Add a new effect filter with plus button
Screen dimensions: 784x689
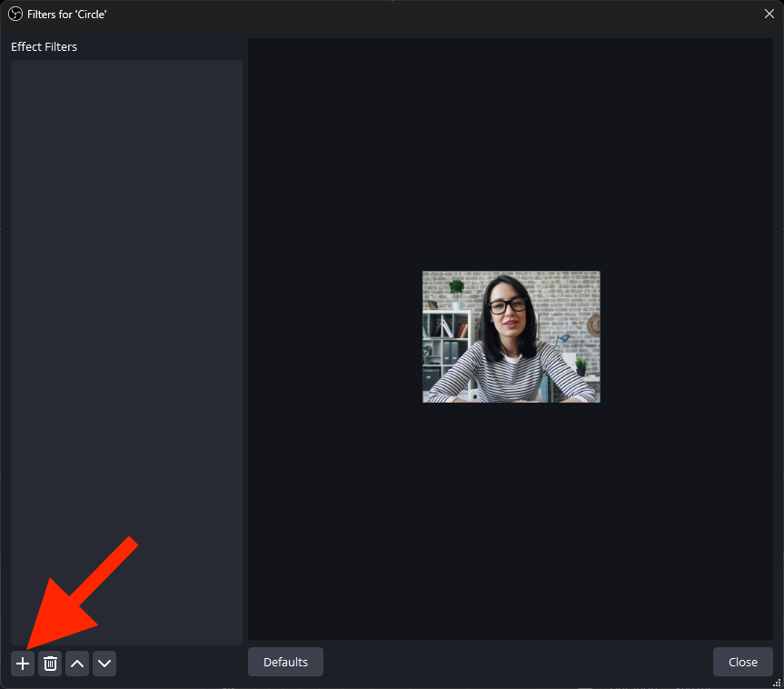[x=23, y=664]
